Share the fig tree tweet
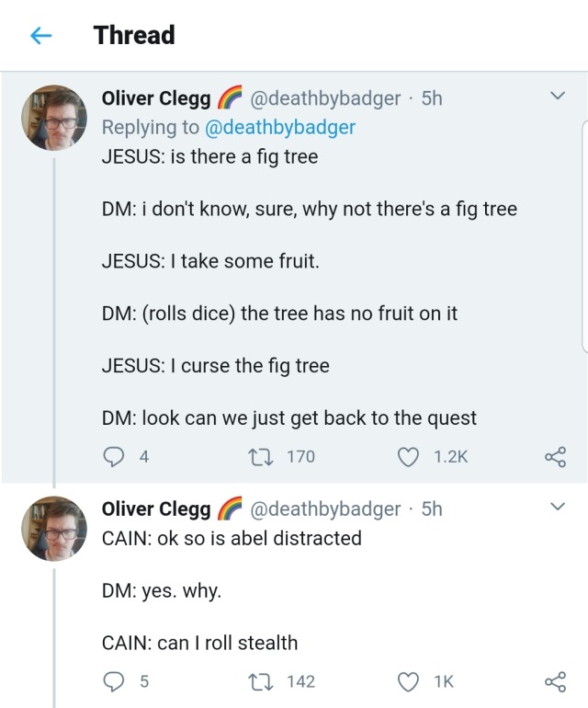Screen dimensions: 588x708 pos(554,456)
